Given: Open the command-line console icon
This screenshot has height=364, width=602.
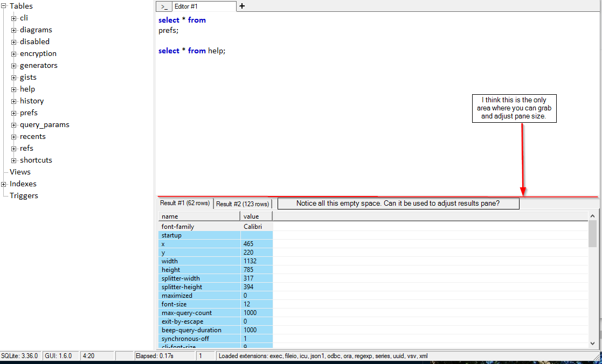Looking at the screenshot, I should click(164, 6).
